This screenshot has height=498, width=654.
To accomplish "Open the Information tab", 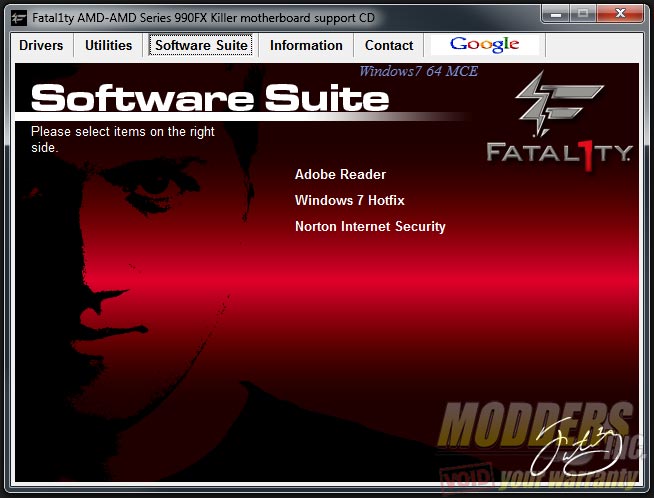I will coord(306,45).
